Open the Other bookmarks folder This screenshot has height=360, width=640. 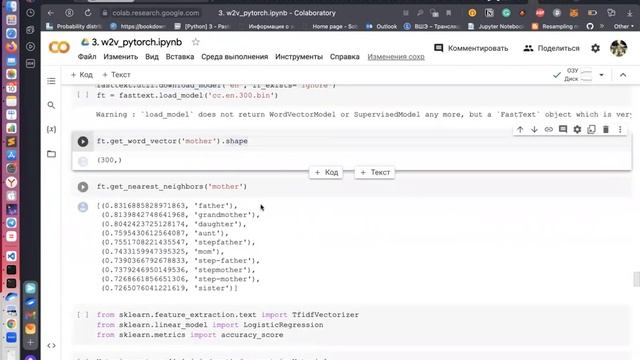coord(624,27)
